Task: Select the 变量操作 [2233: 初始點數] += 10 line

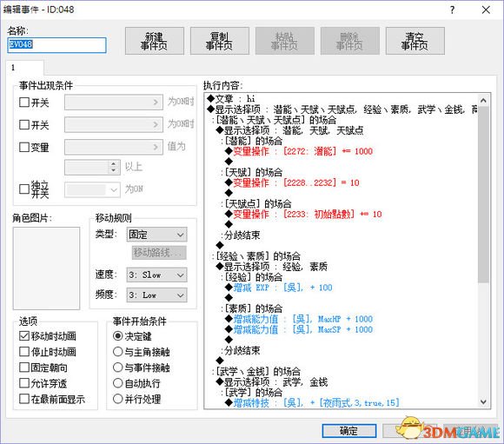Action: (303, 214)
